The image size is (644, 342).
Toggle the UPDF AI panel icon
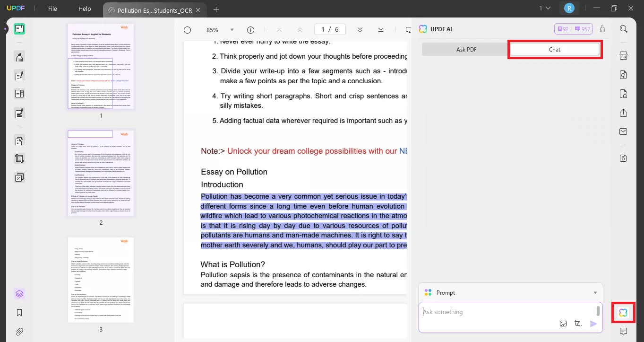[x=623, y=313]
